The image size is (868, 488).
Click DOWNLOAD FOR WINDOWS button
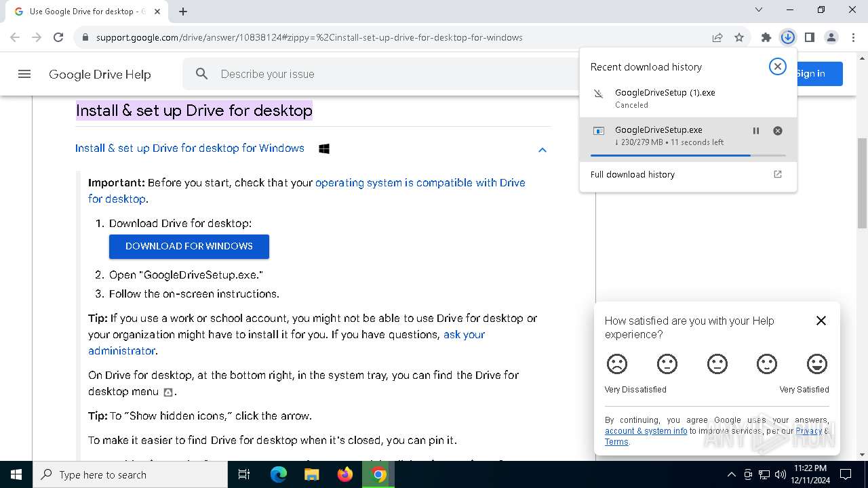pyautogui.click(x=189, y=246)
